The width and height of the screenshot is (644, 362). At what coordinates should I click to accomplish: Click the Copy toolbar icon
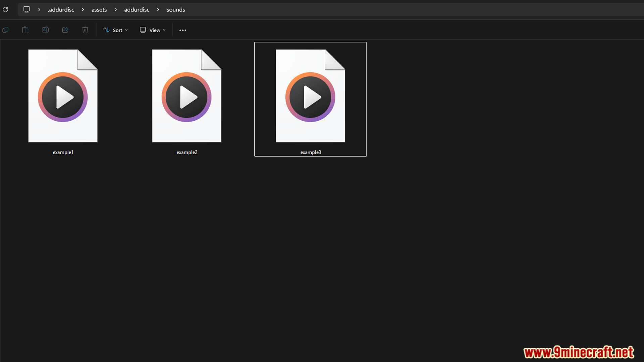point(5,30)
